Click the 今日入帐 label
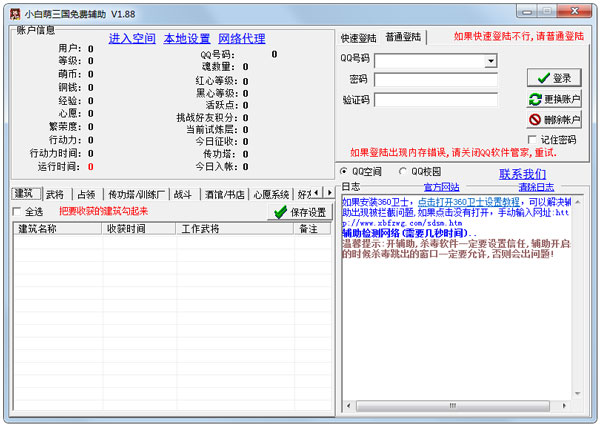 tap(217, 167)
